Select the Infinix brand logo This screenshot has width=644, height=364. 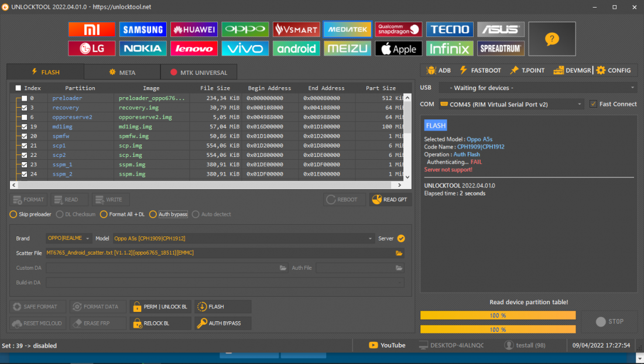click(450, 49)
